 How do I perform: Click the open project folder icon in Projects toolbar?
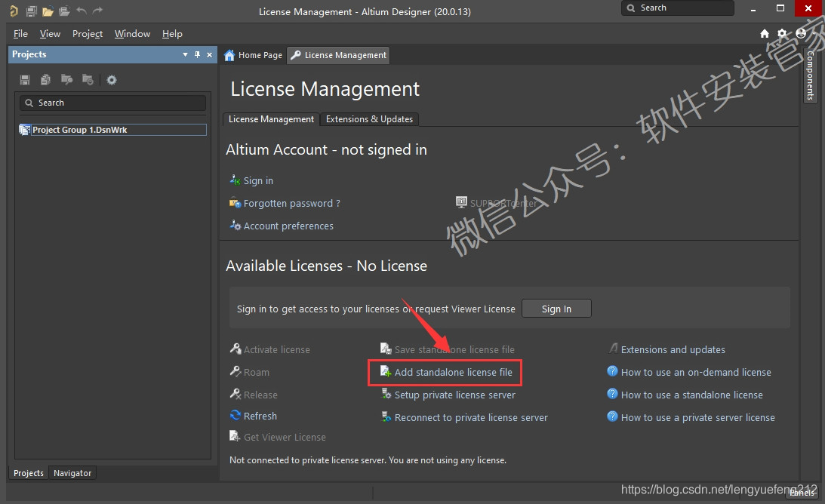point(67,80)
